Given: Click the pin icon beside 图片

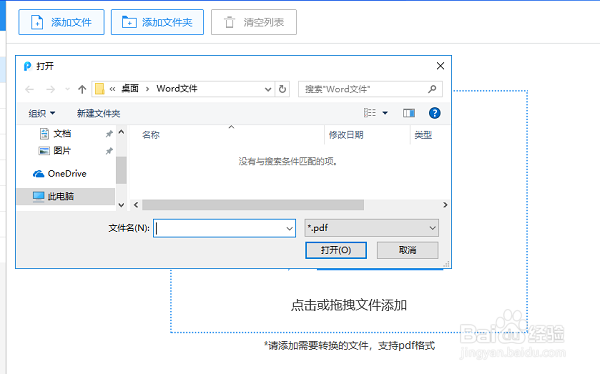Looking at the screenshot, I should coord(109,151).
